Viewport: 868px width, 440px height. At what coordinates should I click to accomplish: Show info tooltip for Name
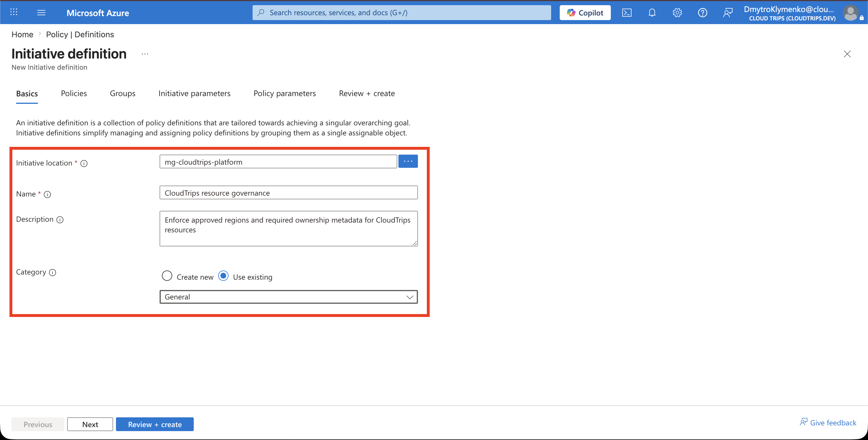48,194
